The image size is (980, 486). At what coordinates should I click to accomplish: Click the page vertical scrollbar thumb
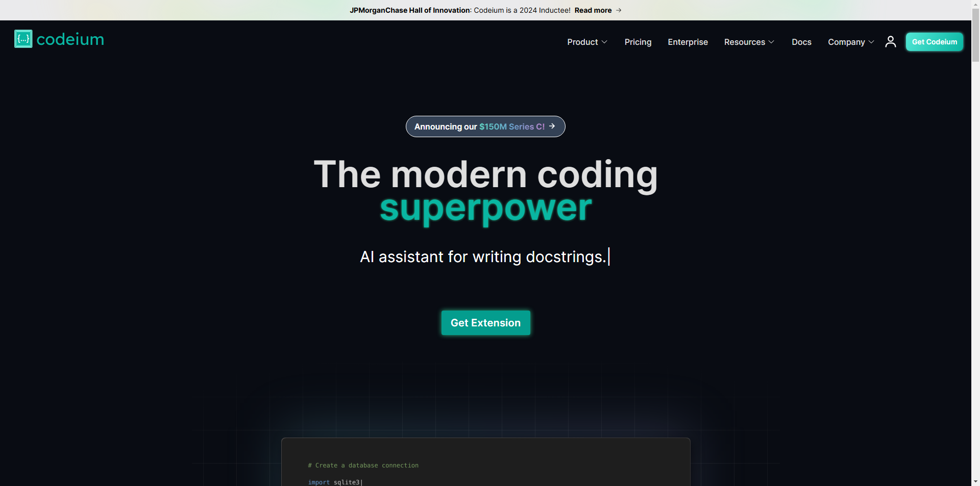click(x=975, y=36)
